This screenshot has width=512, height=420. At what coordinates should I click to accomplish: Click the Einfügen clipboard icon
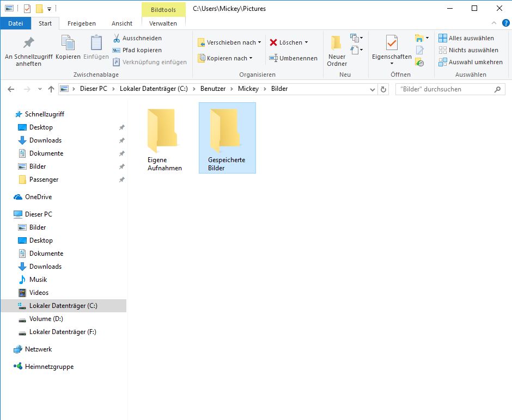click(96, 43)
